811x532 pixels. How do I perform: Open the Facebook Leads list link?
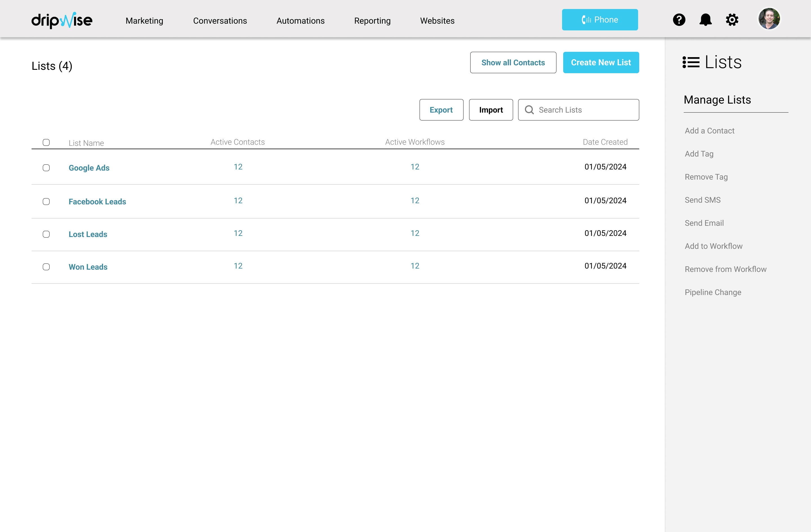click(97, 201)
